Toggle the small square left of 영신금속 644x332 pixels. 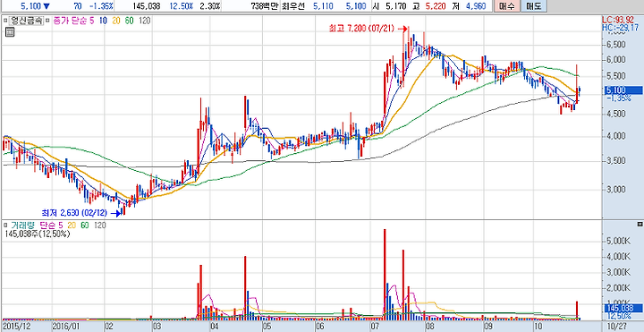tap(5, 21)
